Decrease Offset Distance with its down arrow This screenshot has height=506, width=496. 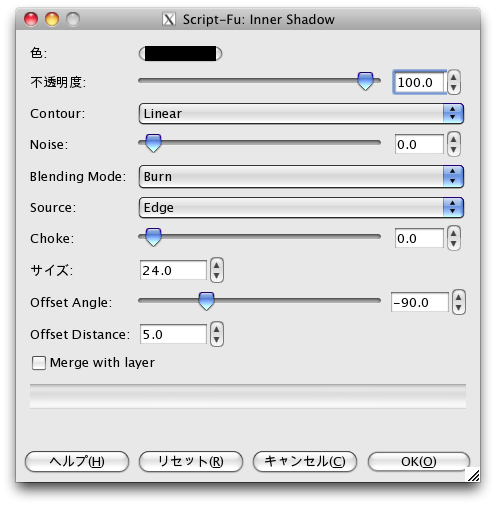(217, 339)
